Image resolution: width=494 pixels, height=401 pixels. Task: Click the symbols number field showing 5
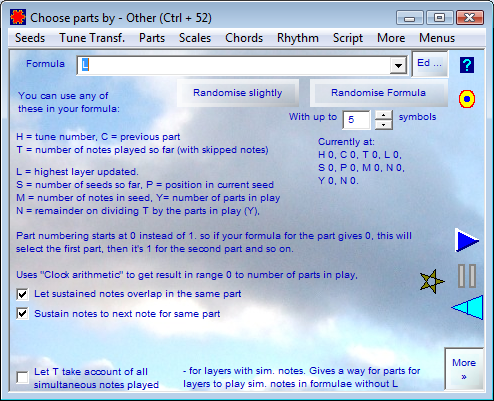pos(356,120)
